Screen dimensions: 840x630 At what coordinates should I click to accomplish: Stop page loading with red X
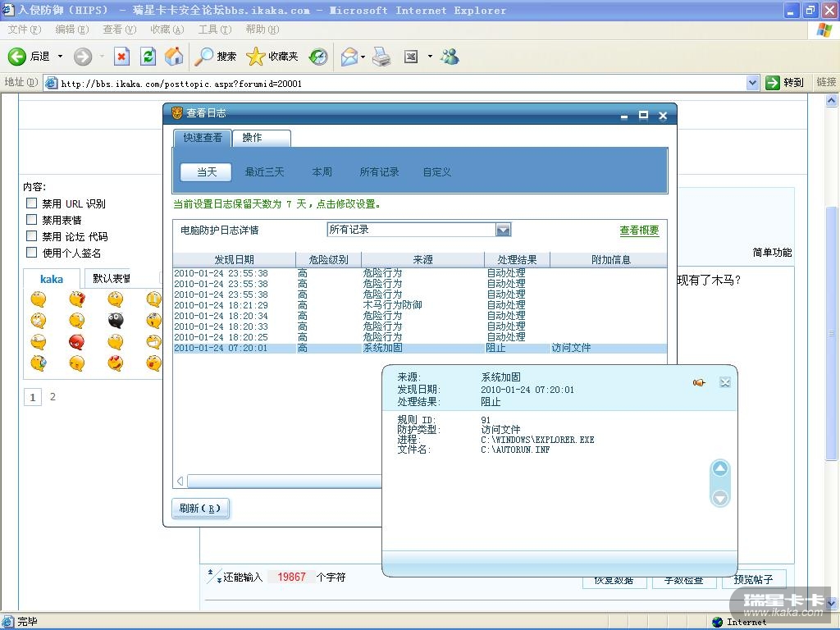pos(122,57)
